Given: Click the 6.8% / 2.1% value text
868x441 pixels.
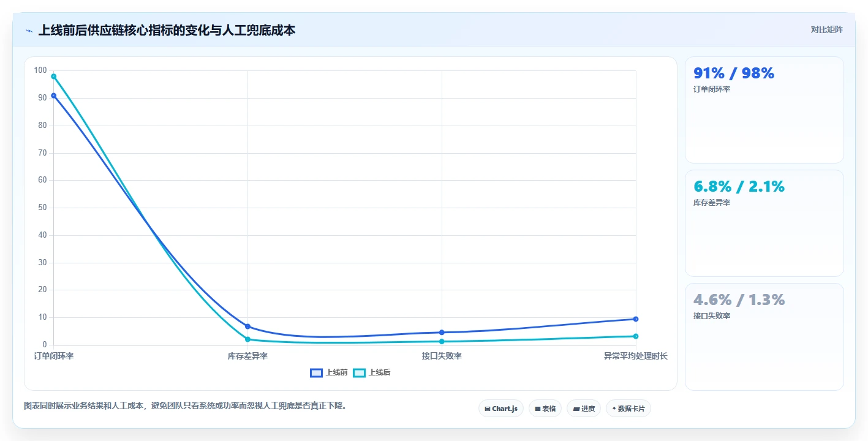Looking at the screenshot, I should (739, 186).
